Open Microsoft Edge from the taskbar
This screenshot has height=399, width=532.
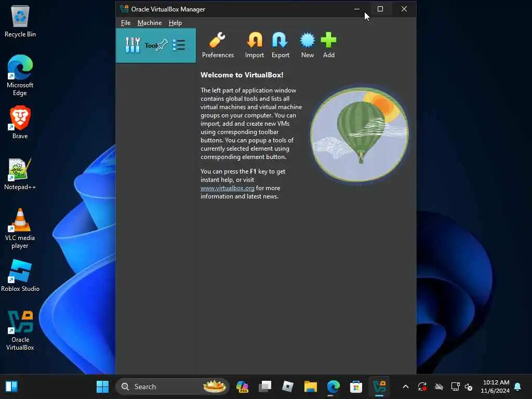point(333,387)
